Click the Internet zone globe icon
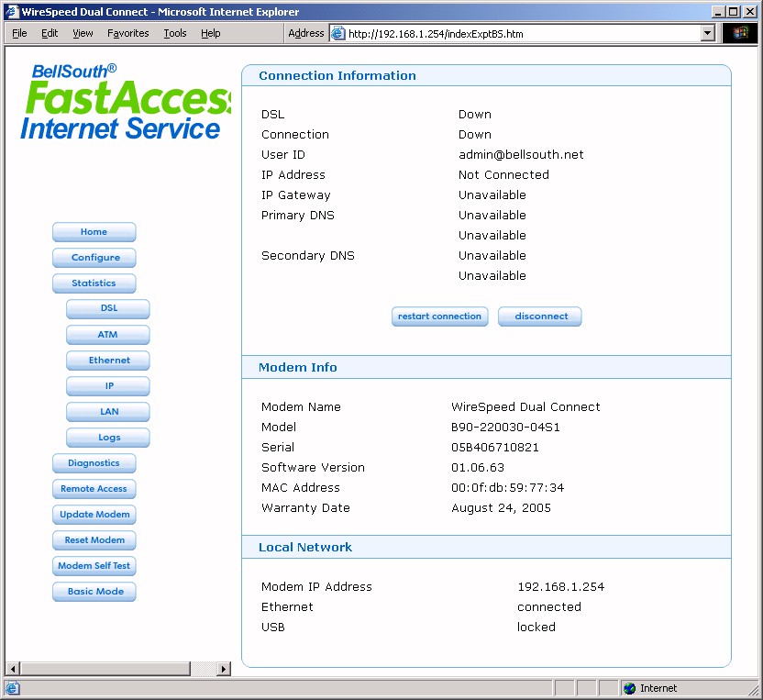763x700 pixels. point(630,688)
